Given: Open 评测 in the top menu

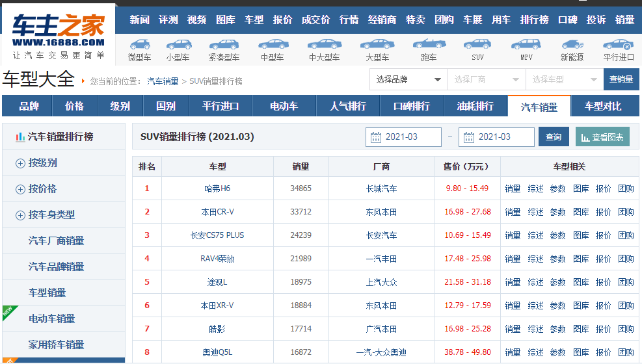Looking at the screenshot, I should (x=168, y=19).
